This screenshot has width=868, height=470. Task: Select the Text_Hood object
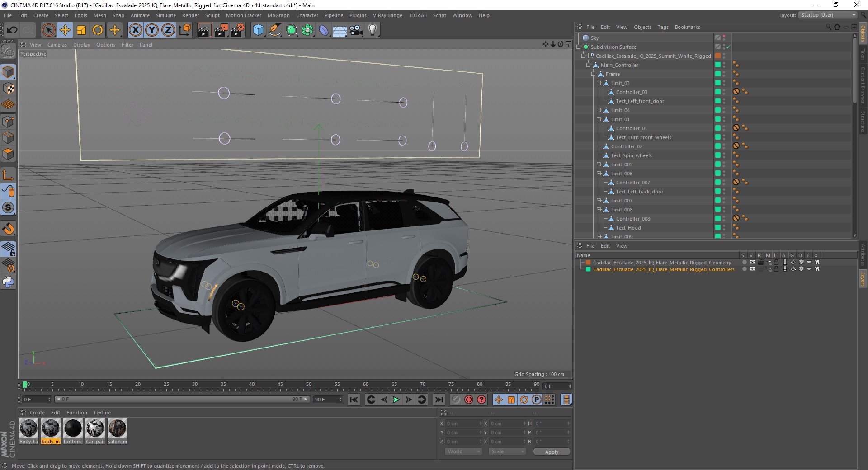coord(628,228)
